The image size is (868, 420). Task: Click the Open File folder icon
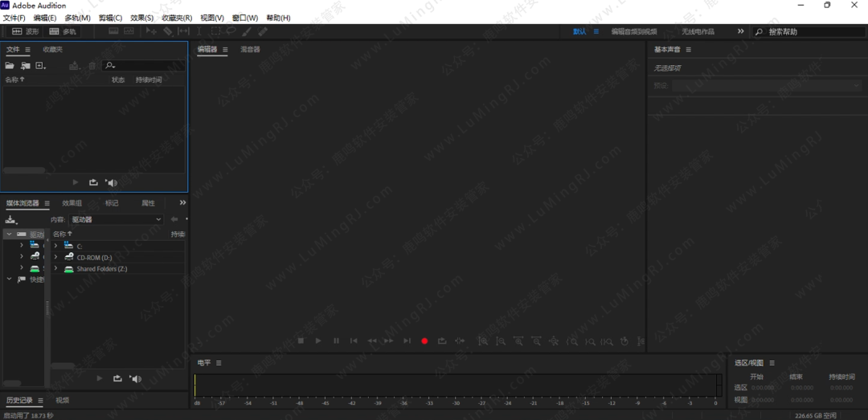[10, 65]
